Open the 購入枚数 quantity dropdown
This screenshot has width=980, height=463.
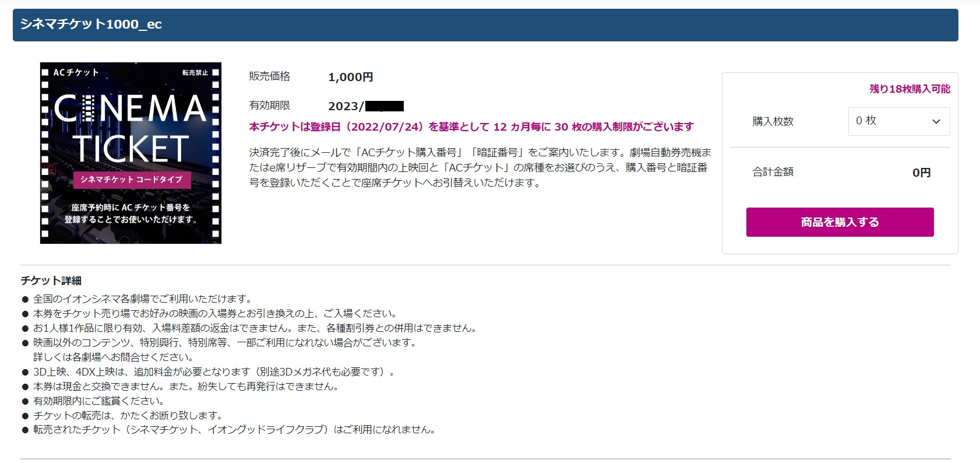tap(899, 121)
